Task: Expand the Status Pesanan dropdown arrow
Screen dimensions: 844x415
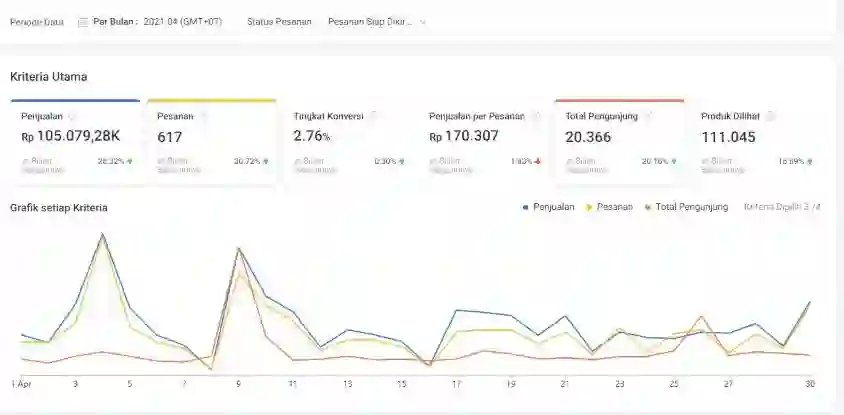Action: coord(423,23)
